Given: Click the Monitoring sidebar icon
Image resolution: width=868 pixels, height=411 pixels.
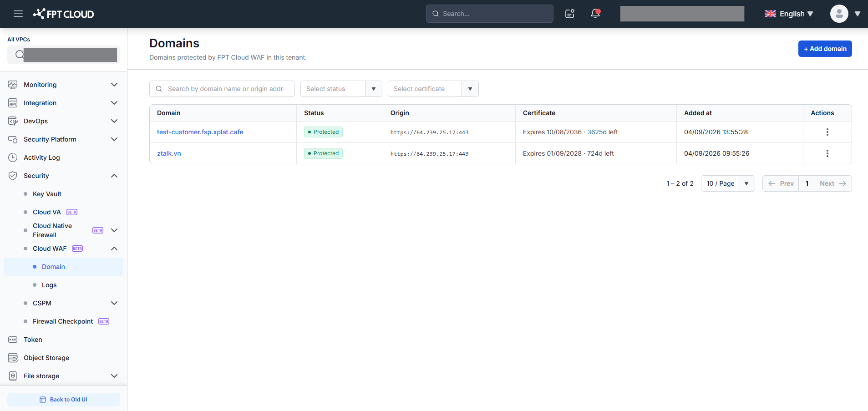Looking at the screenshot, I should 13,85.
